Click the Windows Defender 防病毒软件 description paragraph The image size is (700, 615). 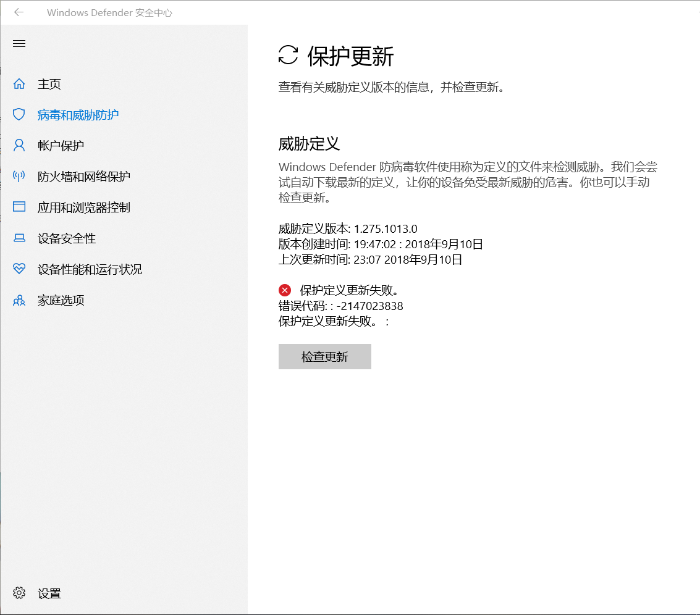click(x=468, y=182)
